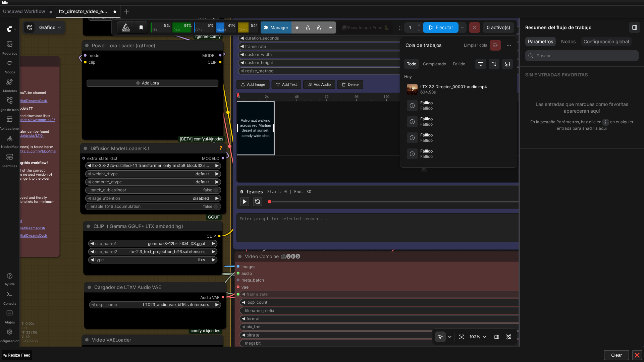644x362 pixels.
Task: Click the Clear button at bottom right
Action: tap(616, 355)
